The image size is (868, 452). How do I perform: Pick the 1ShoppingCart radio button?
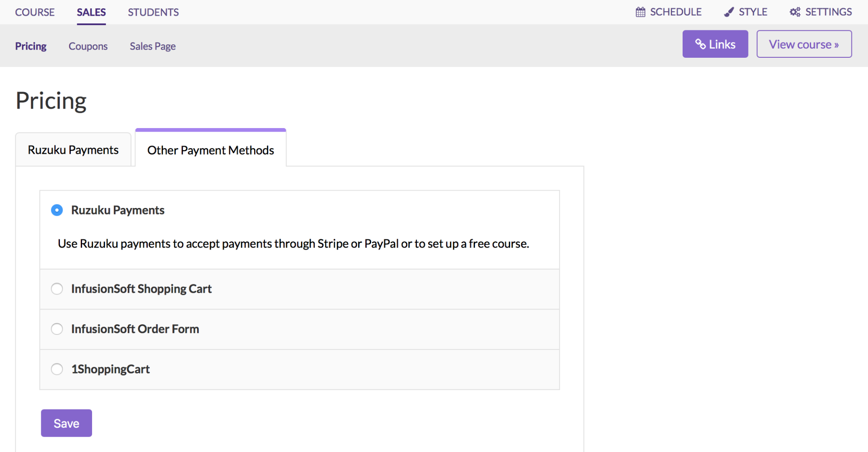point(57,369)
